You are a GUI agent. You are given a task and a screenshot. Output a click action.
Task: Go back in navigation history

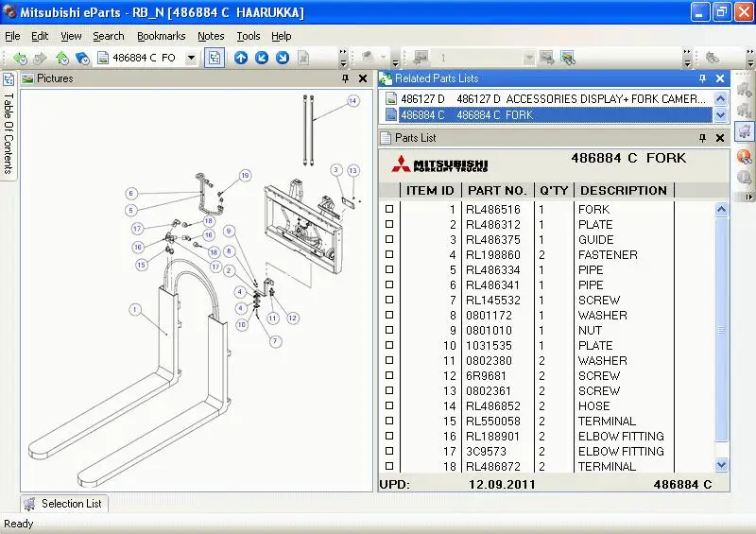click(20, 59)
